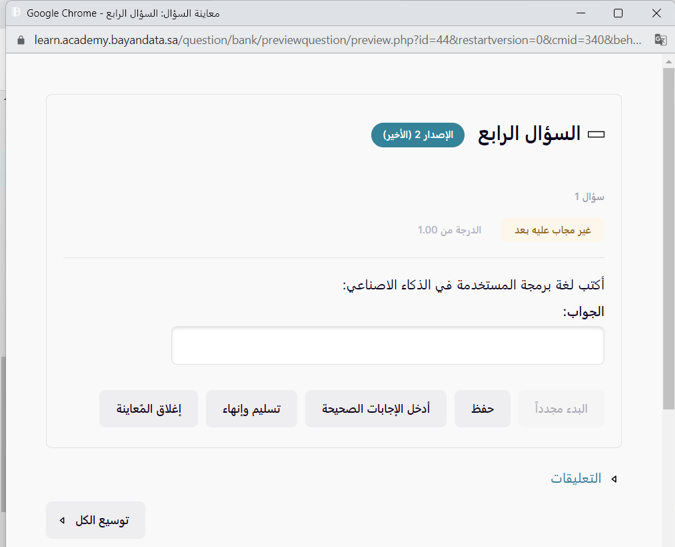Click the البدء مجدداً start again button
This screenshot has height=547, width=675.
[x=561, y=409]
